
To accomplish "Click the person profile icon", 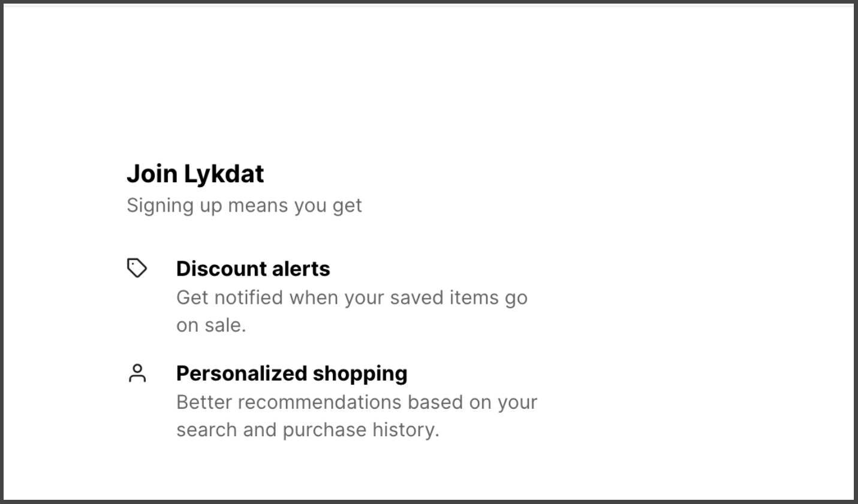I will coord(137,373).
